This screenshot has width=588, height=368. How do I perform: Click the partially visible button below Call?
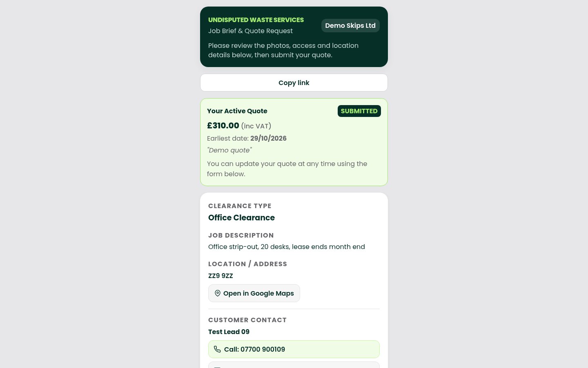294,365
